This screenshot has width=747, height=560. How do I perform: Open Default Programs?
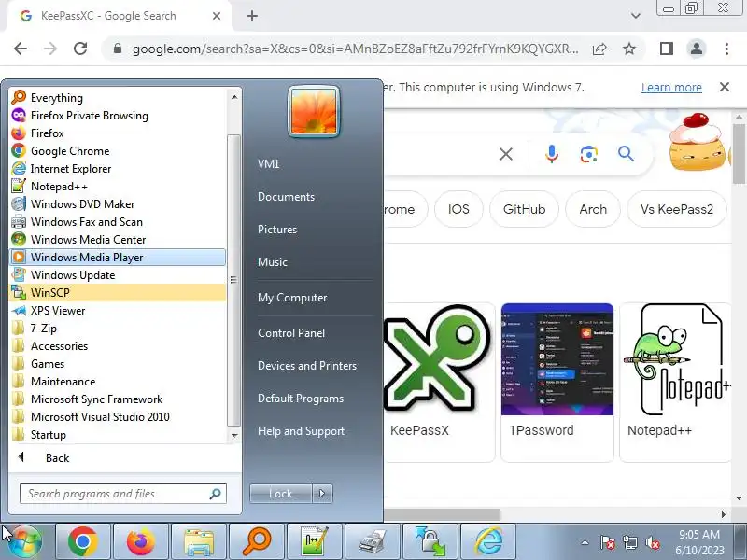pos(301,399)
